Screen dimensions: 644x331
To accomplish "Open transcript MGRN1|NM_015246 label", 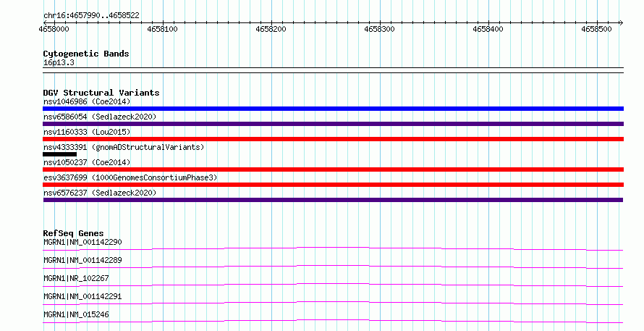I will (76, 314).
